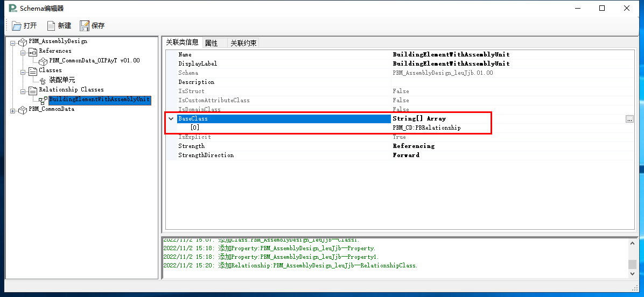Click the empty Description value field
The height and width of the screenshot is (297, 644).
(x=513, y=82)
